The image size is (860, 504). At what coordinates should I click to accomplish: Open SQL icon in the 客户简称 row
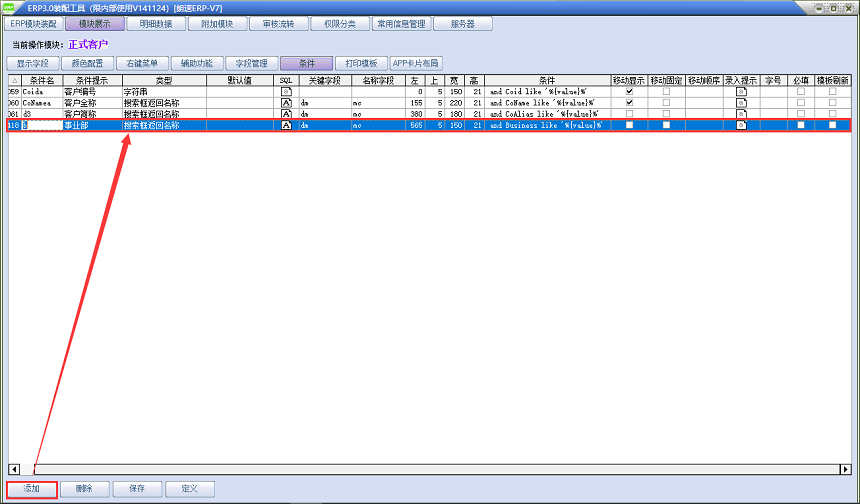[x=286, y=114]
